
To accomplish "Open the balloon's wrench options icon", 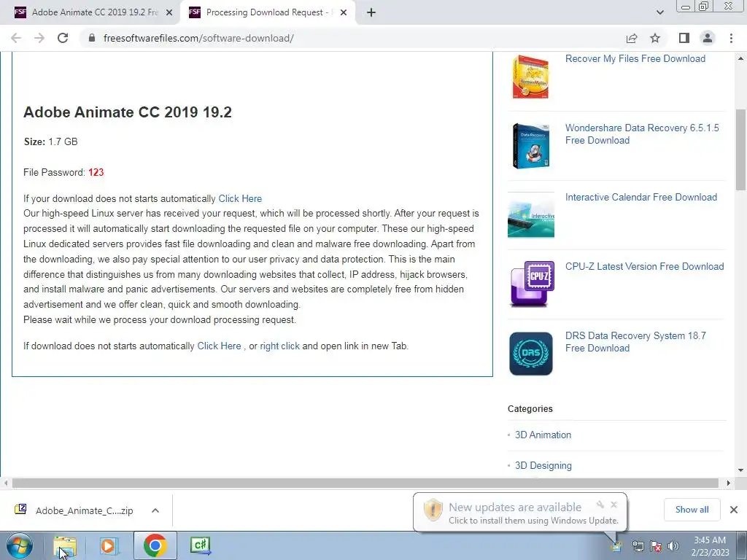I will (600, 505).
